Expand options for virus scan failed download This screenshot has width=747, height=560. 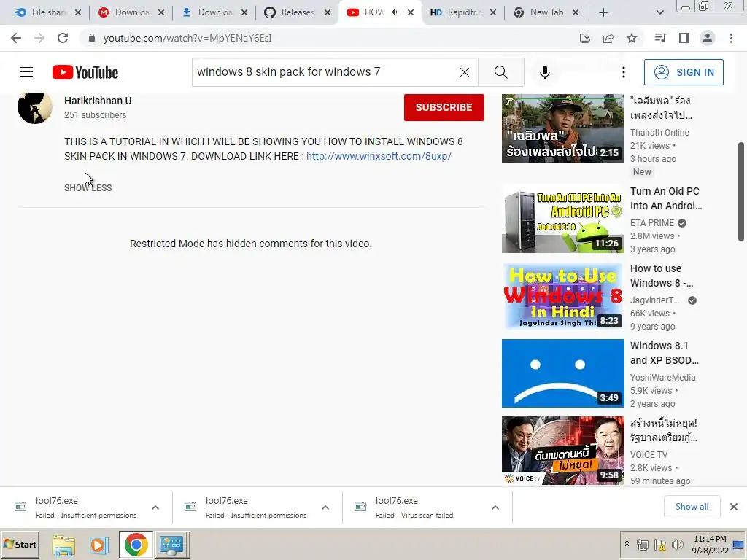click(x=495, y=507)
